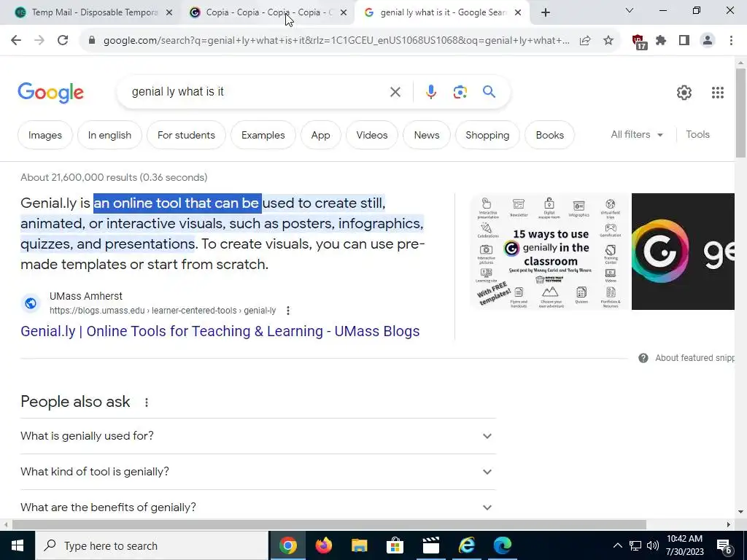
Task: Open tab search dropdown arrow
Action: pos(630,10)
